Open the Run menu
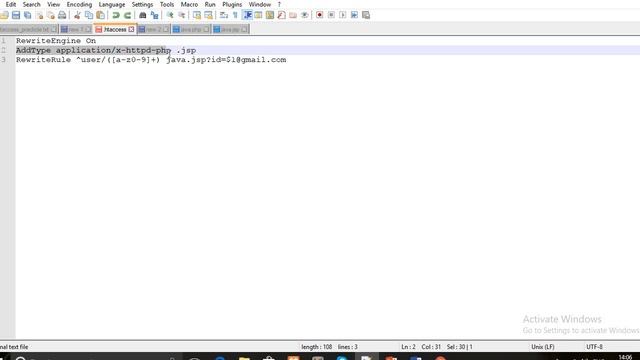 tap(210, 4)
